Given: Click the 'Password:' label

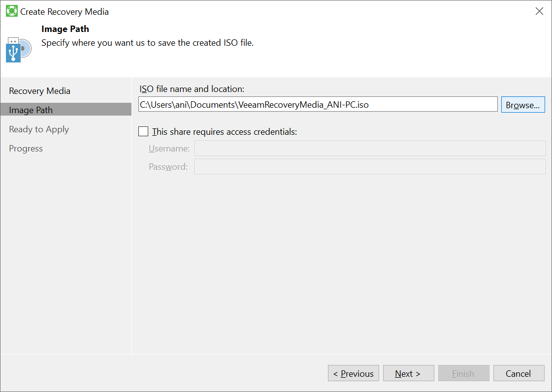Looking at the screenshot, I should coord(168,167).
